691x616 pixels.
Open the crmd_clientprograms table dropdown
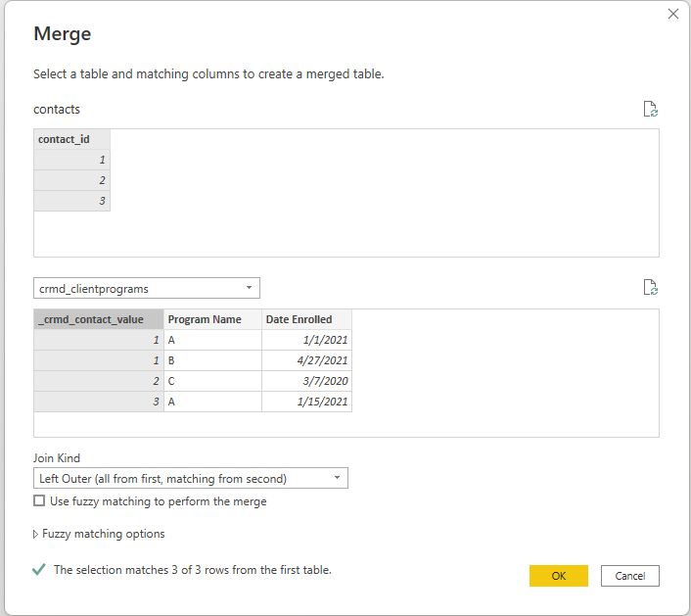click(147, 288)
